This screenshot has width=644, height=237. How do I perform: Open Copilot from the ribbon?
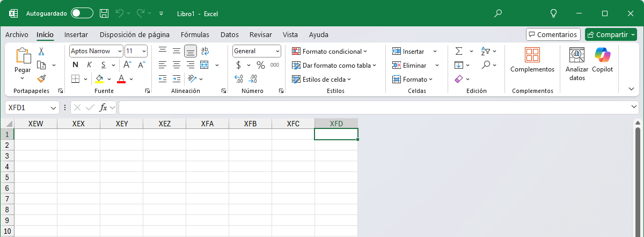tap(602, 60)
